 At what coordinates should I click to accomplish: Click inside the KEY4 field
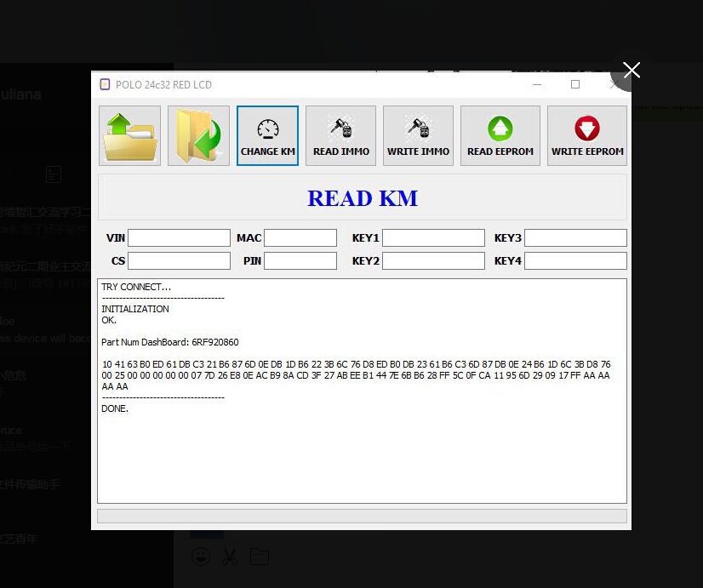(575, 261)
